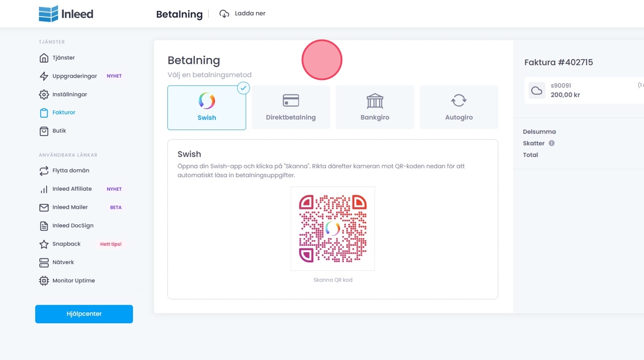Screen dimensions: 644x360
Task: Go to Inleed Mailer
Action: (70, 208)
